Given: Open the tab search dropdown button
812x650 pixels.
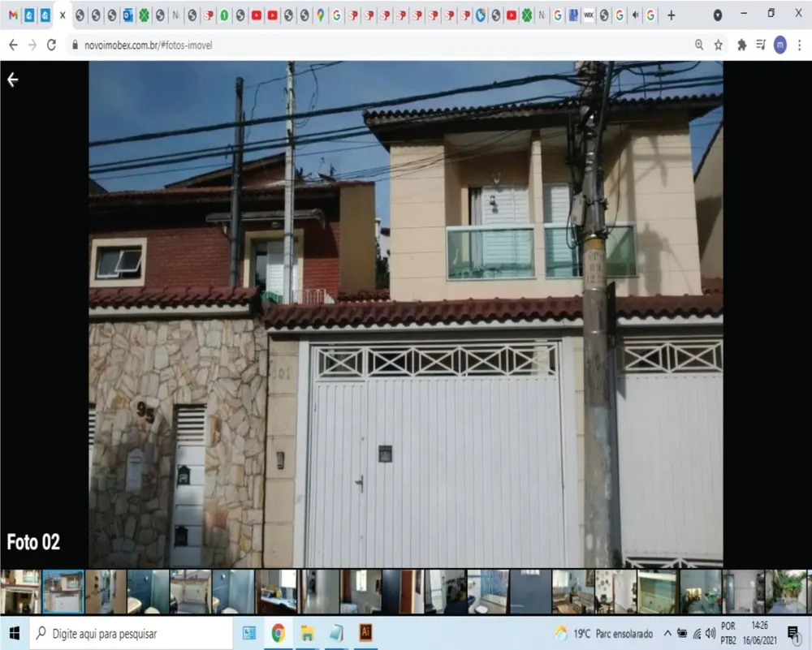Looking at the screenshot, I should coord(717,15).
